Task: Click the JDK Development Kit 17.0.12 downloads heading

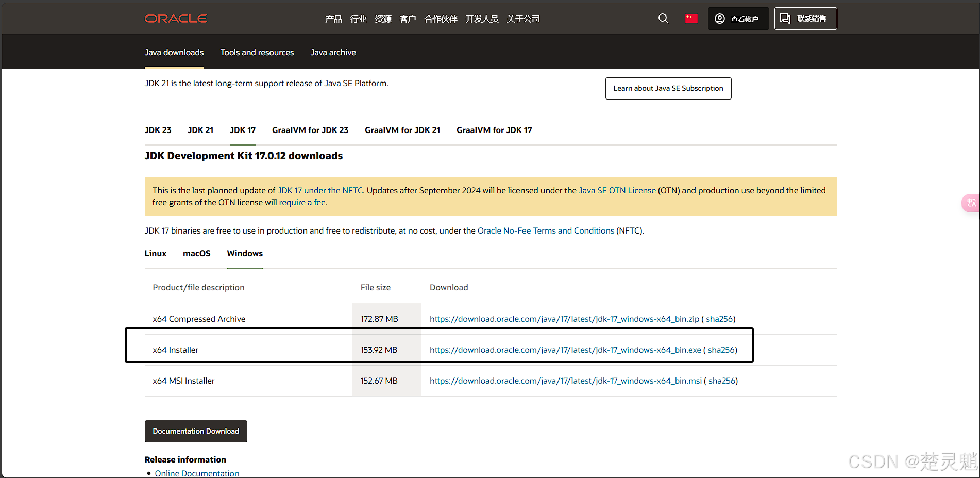Action: pos(244,156)
